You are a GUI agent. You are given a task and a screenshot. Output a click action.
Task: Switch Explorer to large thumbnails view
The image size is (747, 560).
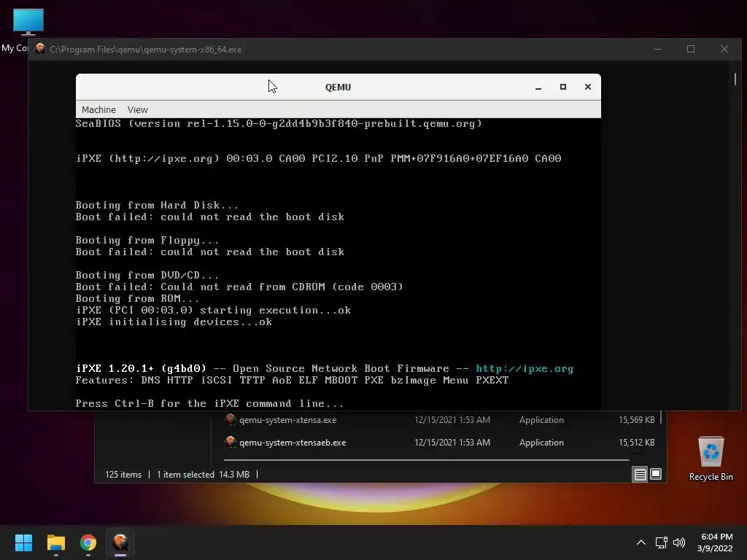pos(656,474)
